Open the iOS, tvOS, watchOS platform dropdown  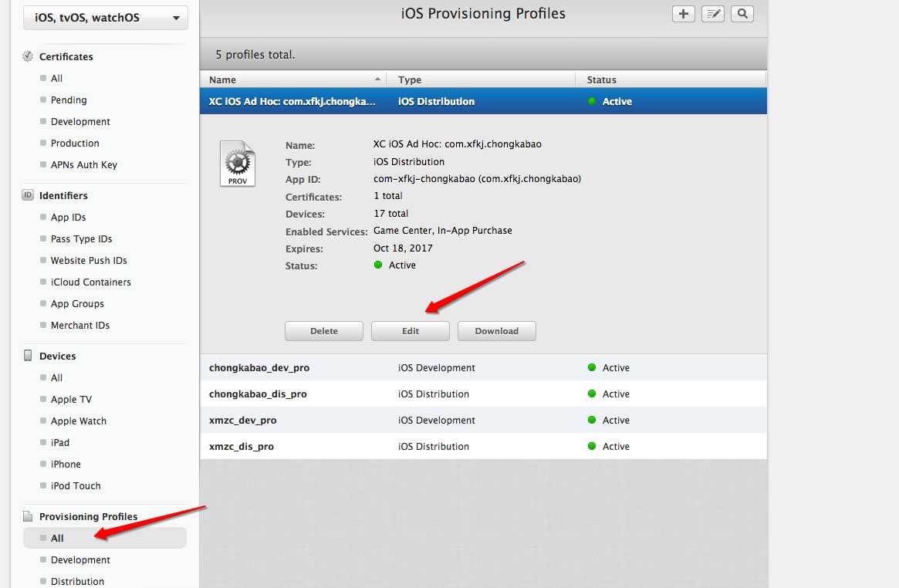(106, 18)
